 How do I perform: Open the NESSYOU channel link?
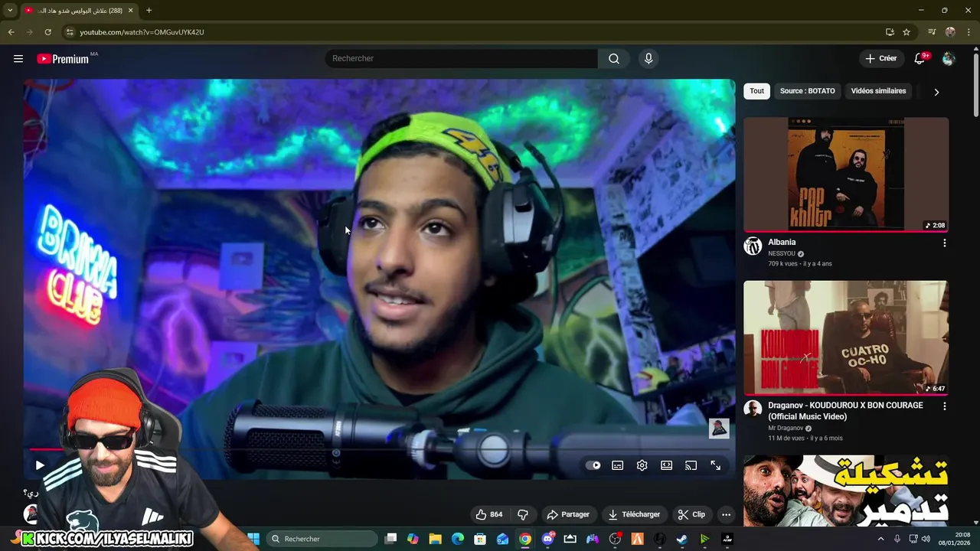pos(782,253)
